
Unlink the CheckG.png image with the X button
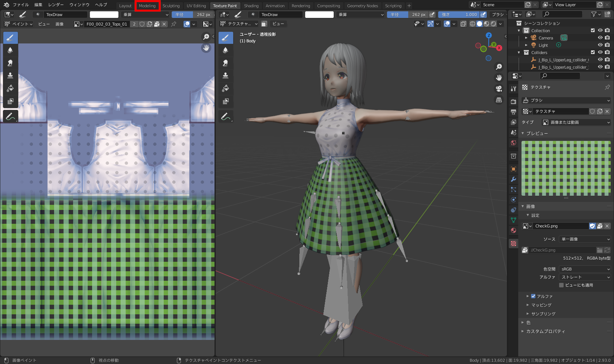(x=607, y=226)
